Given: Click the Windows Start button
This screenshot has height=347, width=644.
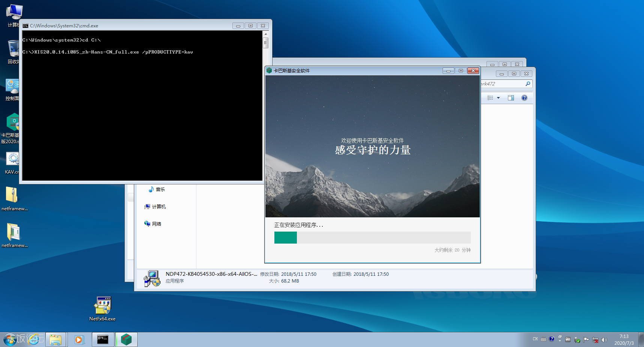Looking at the screenshot, I should (x=10, y=340).
